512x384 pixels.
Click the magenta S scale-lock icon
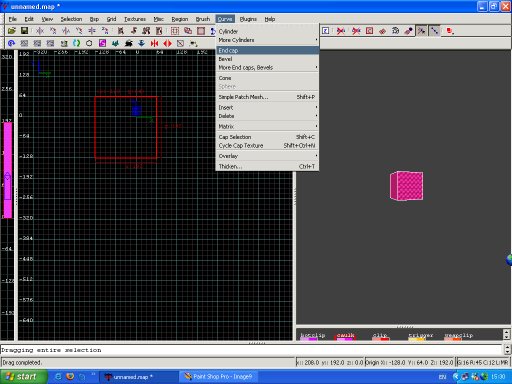point(102,43)
